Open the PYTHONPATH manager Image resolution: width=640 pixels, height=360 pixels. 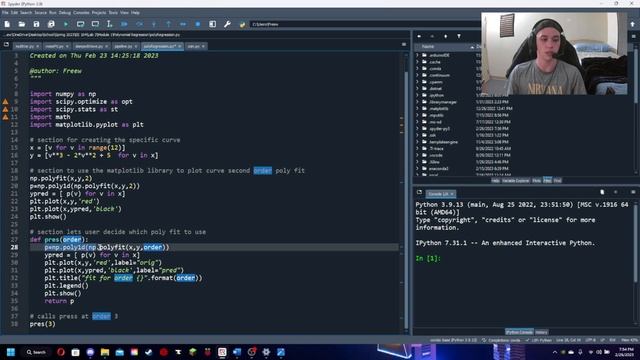(242, 24)
